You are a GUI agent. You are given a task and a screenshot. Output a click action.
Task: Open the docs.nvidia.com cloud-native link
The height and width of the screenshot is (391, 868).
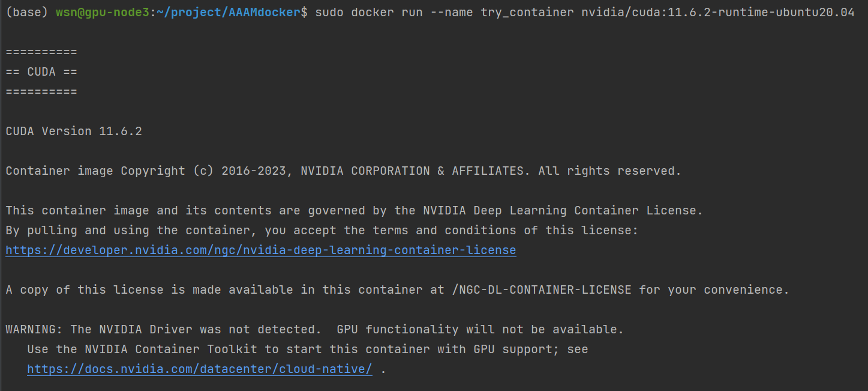click(x=200, y=369)
